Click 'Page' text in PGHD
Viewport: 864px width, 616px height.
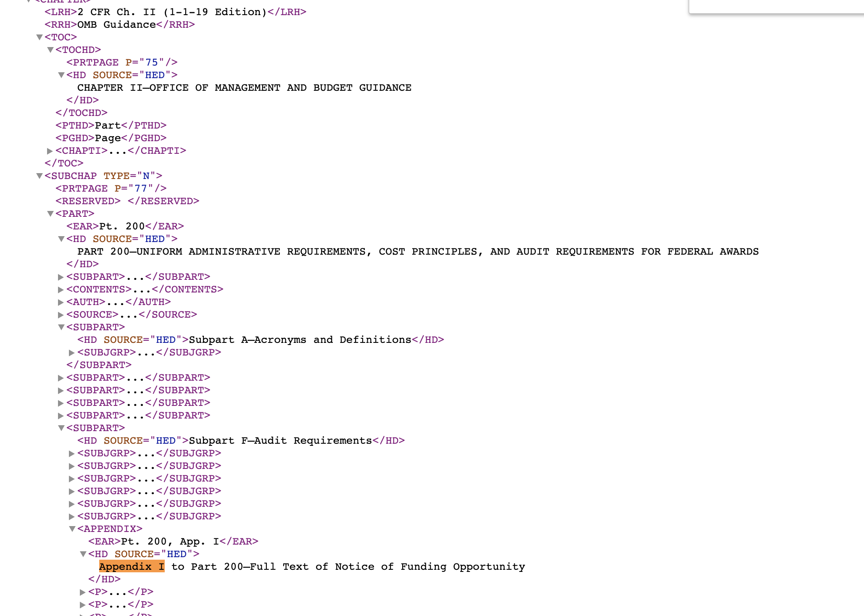[108, 138]
